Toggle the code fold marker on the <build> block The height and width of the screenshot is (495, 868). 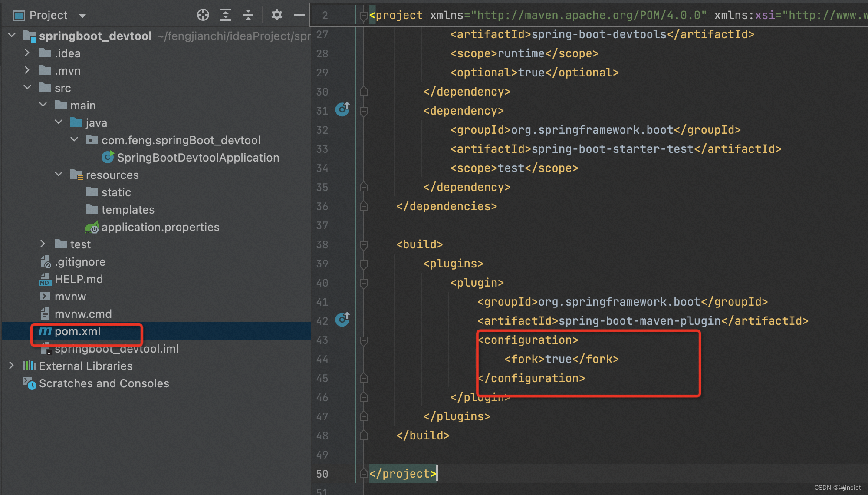pyautogui.click(x=363, y=244)
